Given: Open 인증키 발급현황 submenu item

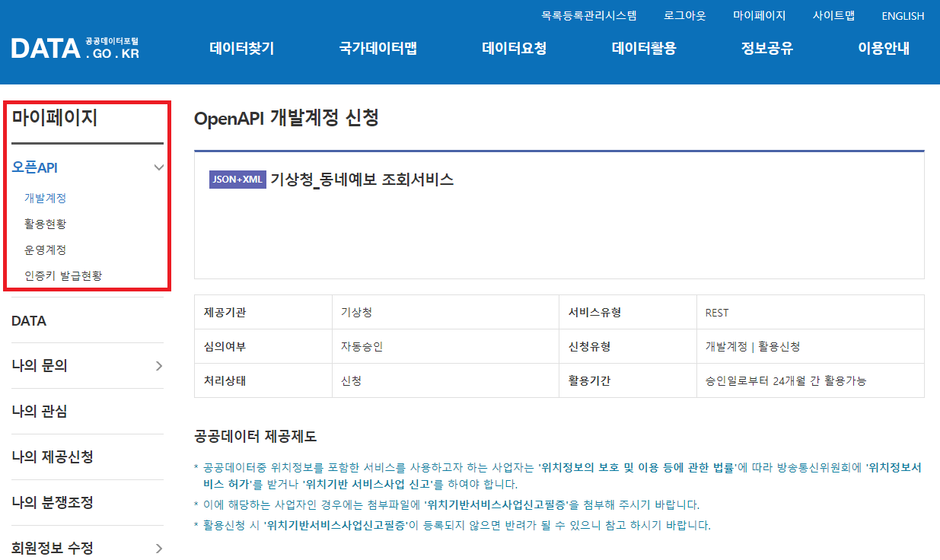Looking at the screenshot, I should tap(63, 275).
